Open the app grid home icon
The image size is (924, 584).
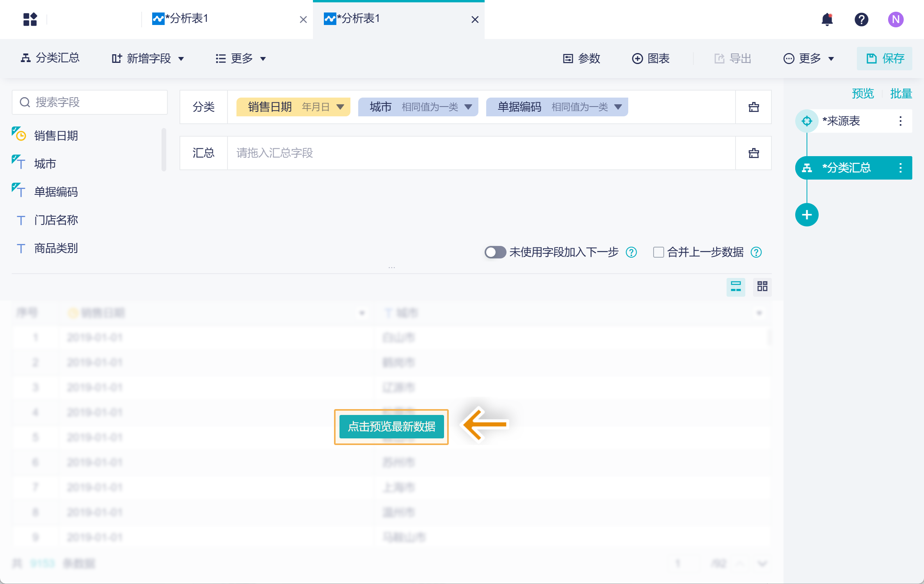(x=30, y=19)
